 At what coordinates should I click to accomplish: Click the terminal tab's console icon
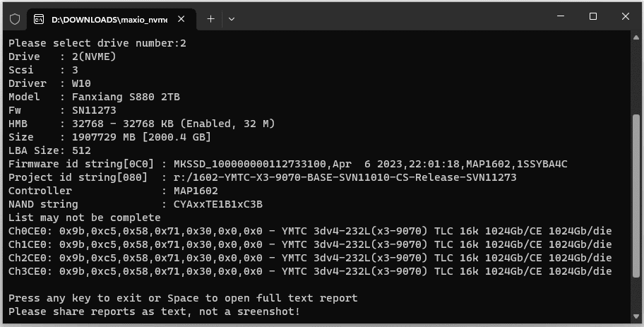click(40, 19)
